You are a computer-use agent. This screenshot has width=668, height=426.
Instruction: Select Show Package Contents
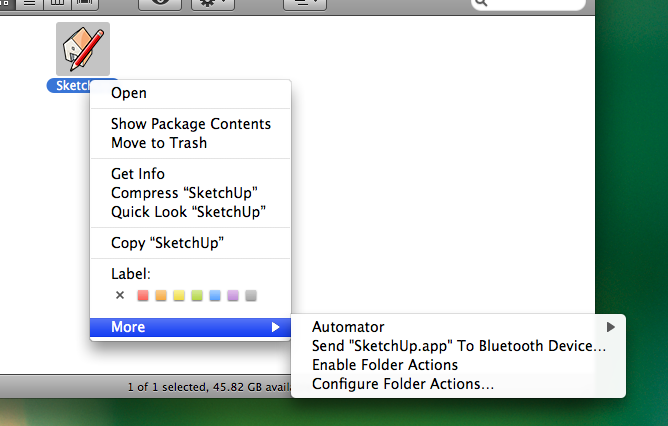pyautogui.click(x=190, y=124)
